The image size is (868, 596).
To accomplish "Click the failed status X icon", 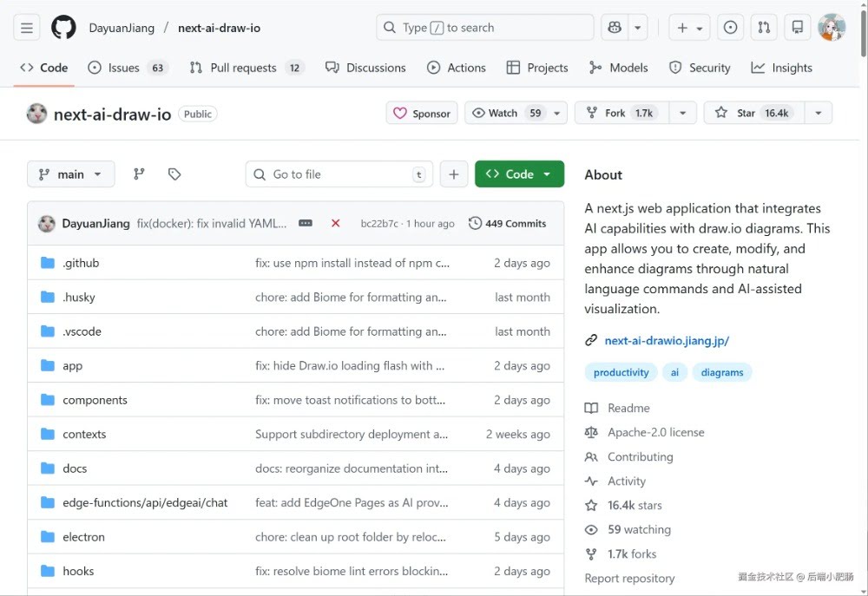I will click(335, 224).
